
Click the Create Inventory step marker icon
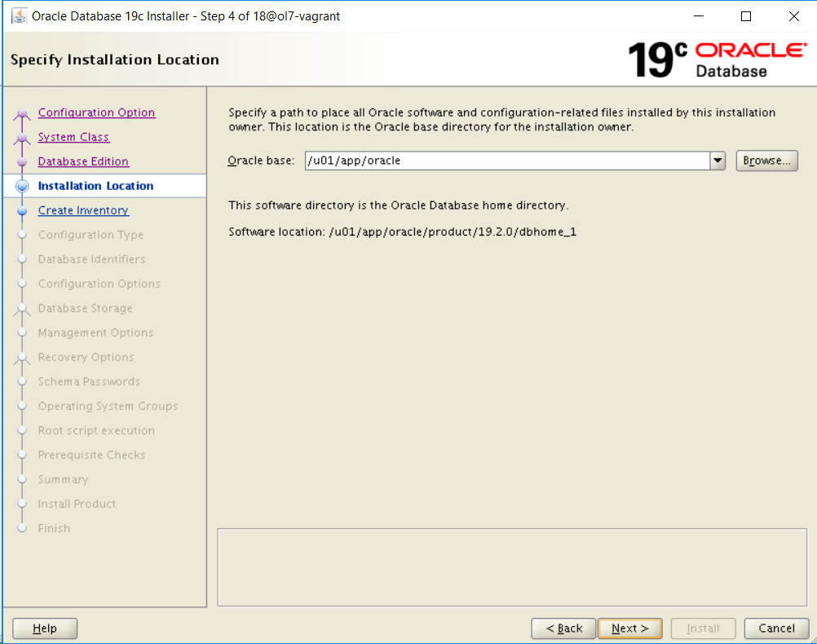(x=22, y=211)
